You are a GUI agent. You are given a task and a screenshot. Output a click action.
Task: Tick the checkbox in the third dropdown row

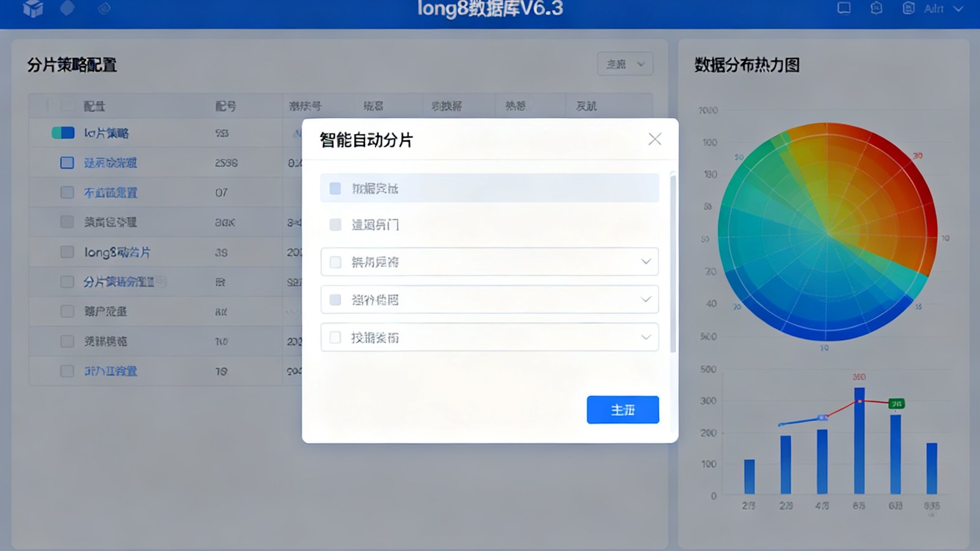click(335, 337)
